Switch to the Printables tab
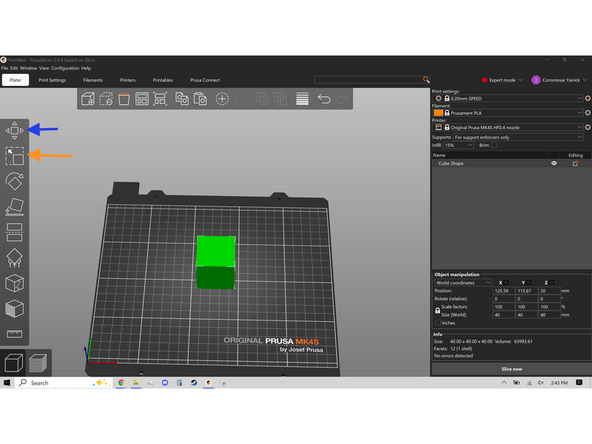This screenshot has height=444, width=592. point(163,80)
